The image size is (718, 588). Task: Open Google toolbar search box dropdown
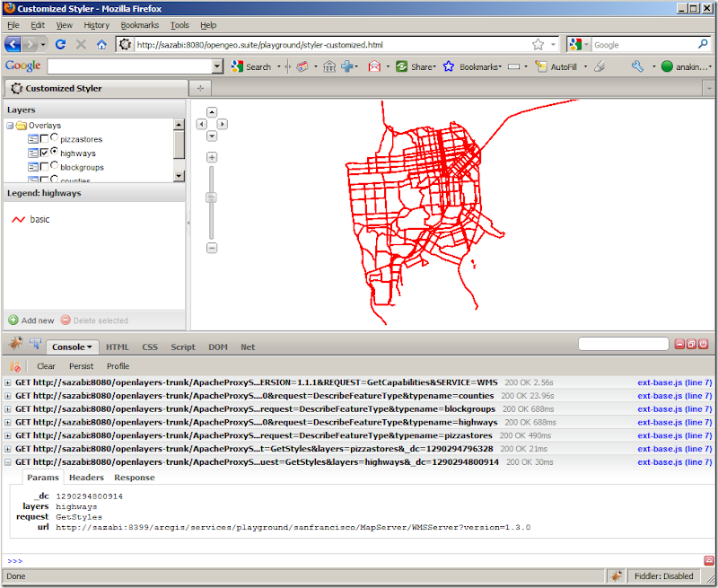(x=217, y=66)
